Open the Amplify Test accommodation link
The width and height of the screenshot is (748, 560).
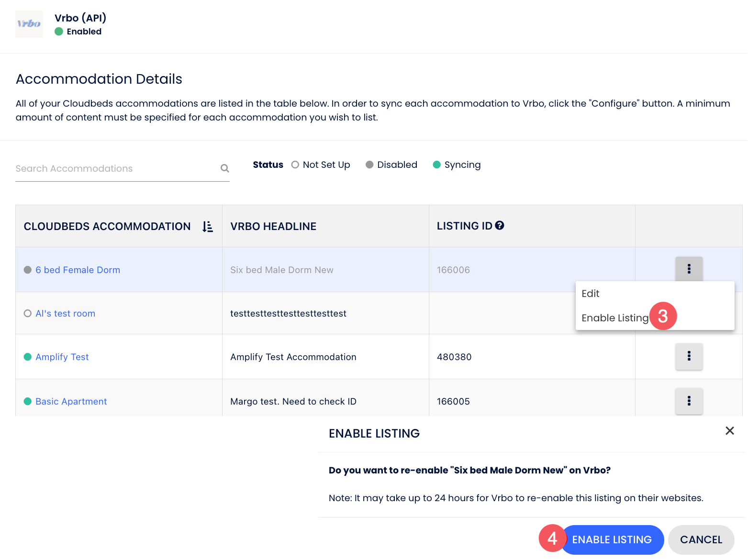[62, 357]
